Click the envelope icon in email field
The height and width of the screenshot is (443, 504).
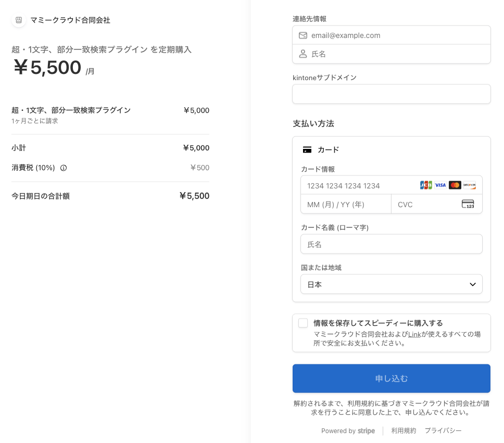303,35
